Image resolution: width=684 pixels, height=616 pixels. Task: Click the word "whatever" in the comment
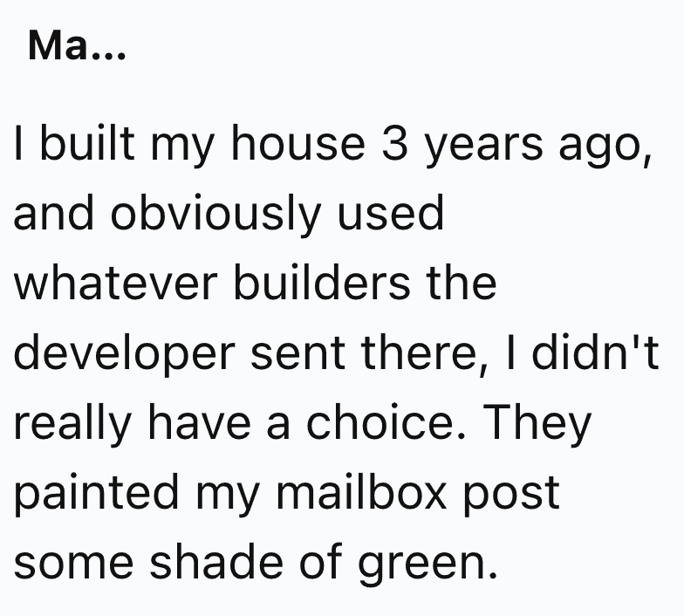115,283
